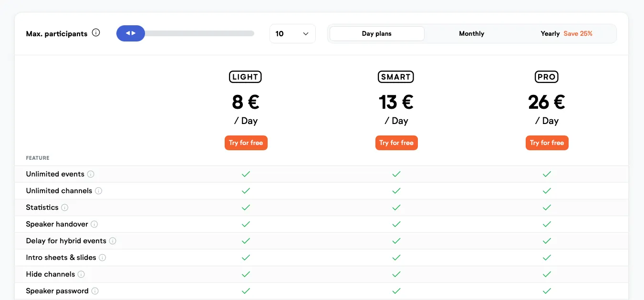Click info icon beside Speaker password

coord(95,291)
